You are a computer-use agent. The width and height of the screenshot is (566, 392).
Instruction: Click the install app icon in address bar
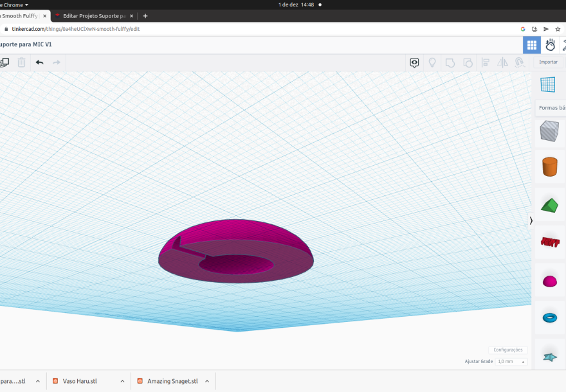point(534,29)
